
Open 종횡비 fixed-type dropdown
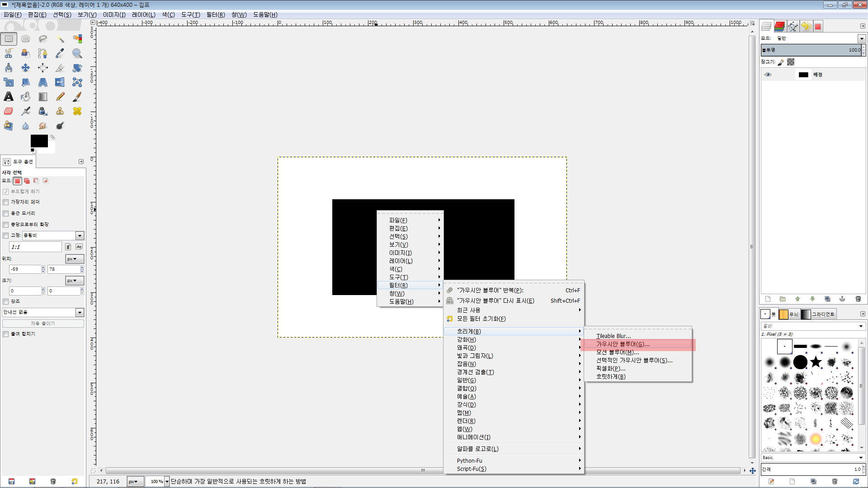click(53, 235)
